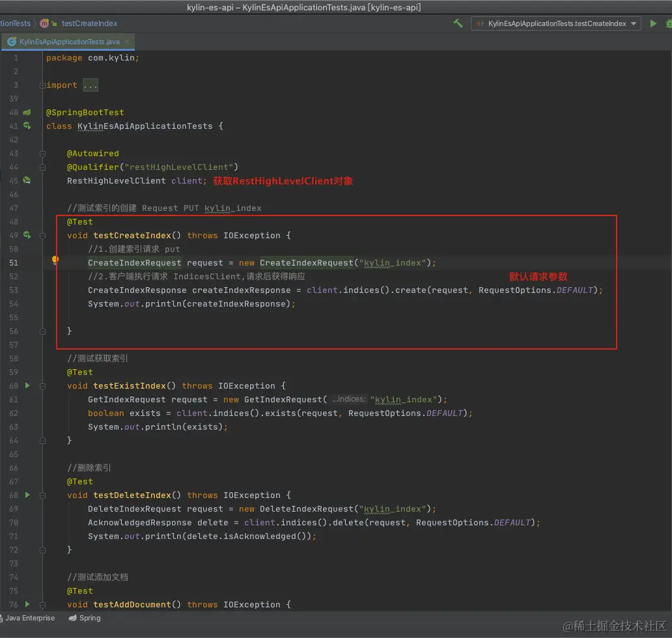Screen dimensions: 672x638
Task: Click the class name KylinEsApiApplicationTests in code
Action: [x=145, y=126]
